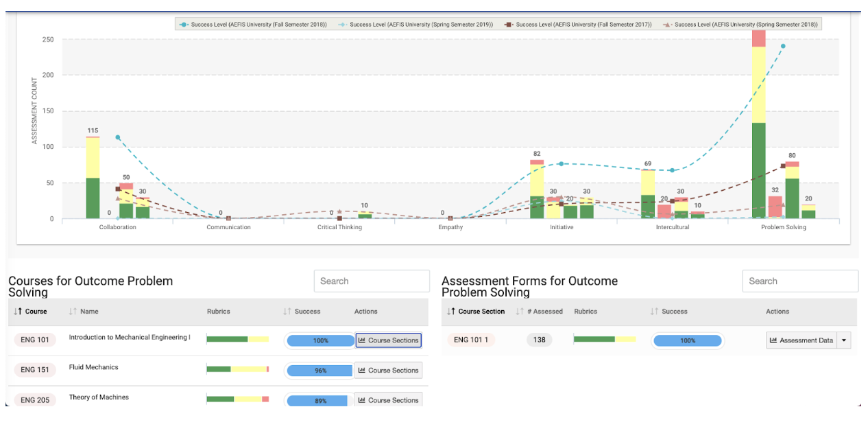868x431 pixels.
Task: Select the ENG 101 1 section badge
Action: tap(471, 340)
